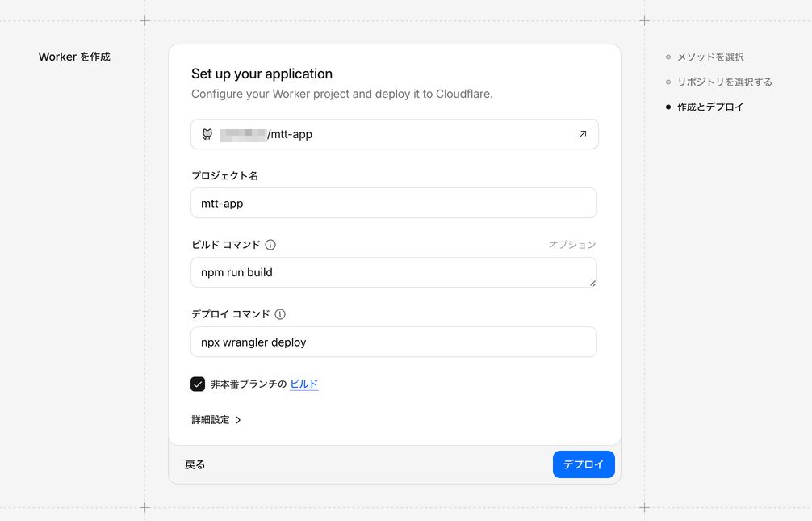Click the resize handle of build command box
Image resolution: width=812 pixels, height=521 pixels.
[x=592, y=283]
